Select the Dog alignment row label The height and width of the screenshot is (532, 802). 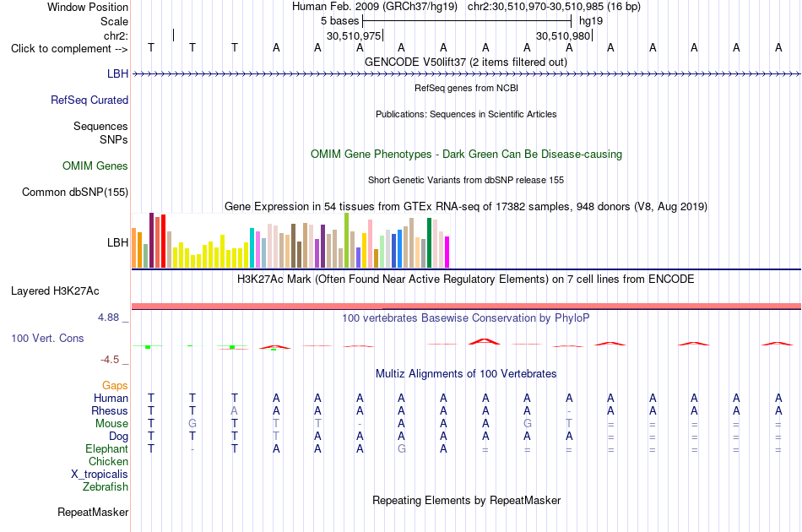tap(119, 437)
